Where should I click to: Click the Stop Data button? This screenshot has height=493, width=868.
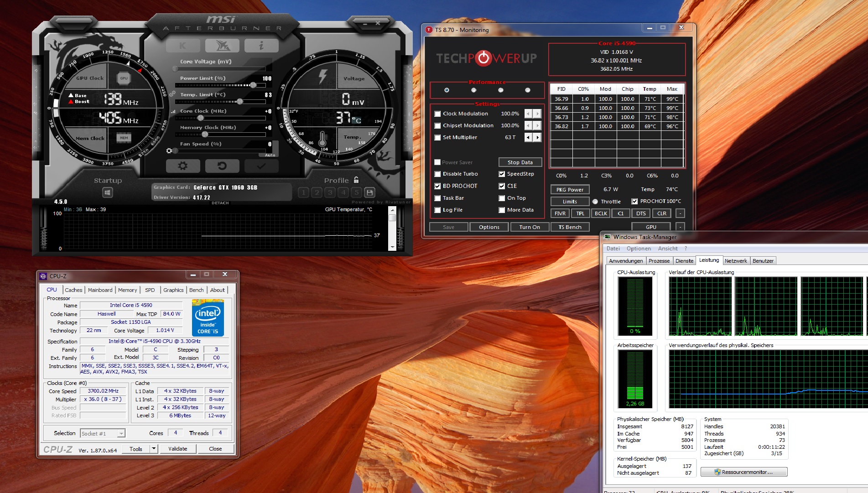point(520,162)
